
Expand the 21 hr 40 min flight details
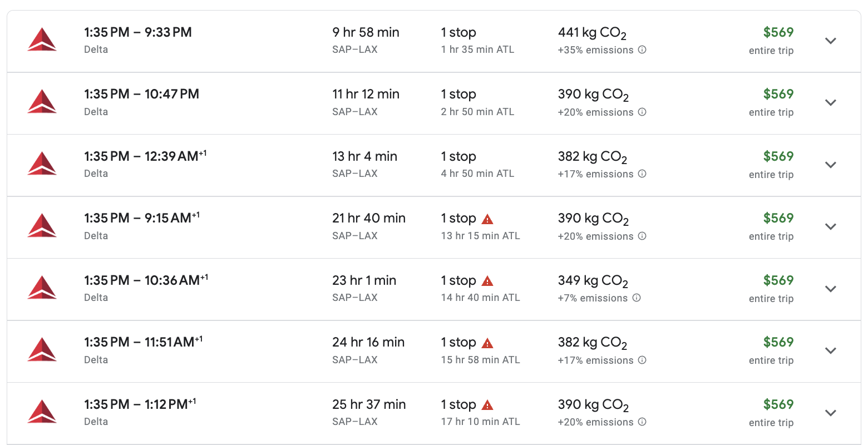tap(831, 226)
